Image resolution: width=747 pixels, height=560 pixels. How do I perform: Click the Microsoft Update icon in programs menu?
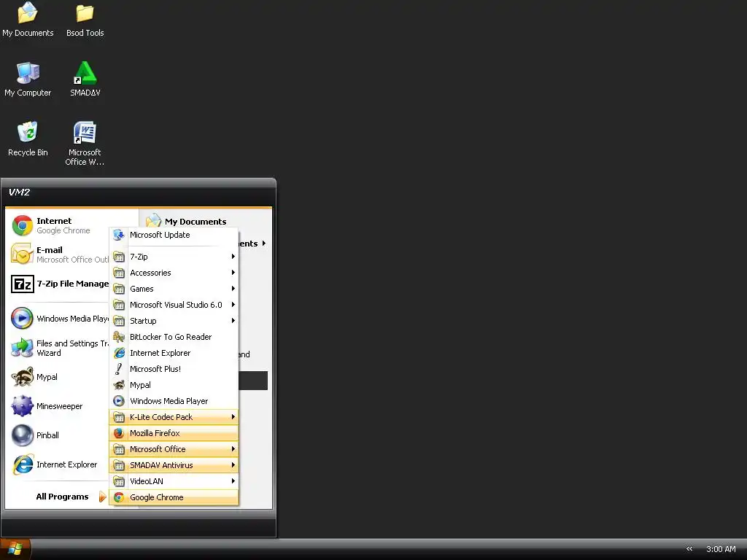click(119, 235)
